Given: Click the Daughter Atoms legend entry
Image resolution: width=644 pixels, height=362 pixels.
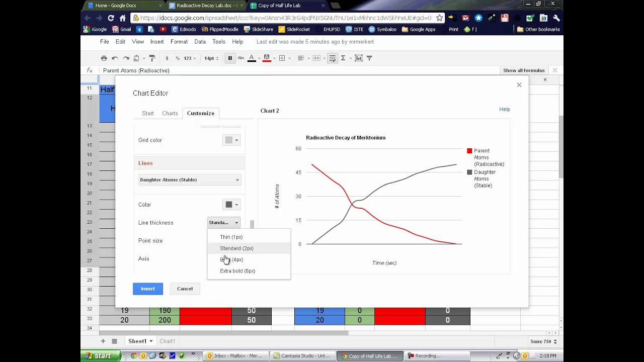Looking at the screenshot, I should [x=481, y=179].
